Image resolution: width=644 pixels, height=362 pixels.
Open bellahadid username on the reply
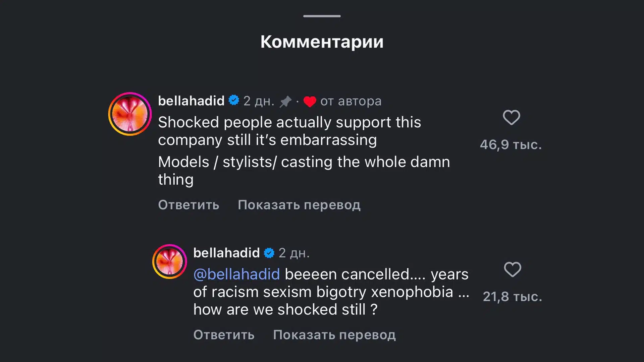pos(226,253)
